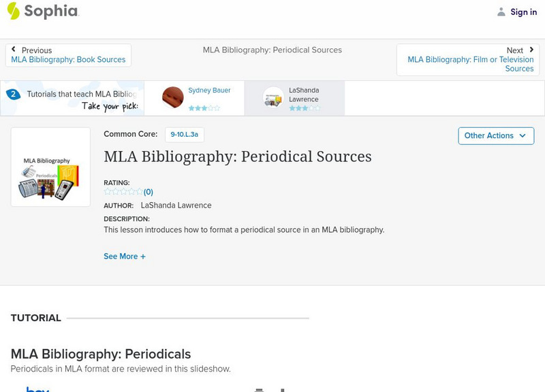Viewport: 545px width, 392px height.
Task: Go to MLA Bibliography: Book Sources
Action: click(x=68, y=60)
